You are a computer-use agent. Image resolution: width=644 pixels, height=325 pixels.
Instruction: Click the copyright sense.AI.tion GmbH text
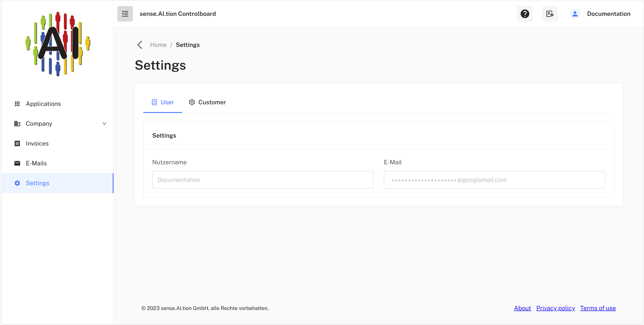click(x=205, y=308)
